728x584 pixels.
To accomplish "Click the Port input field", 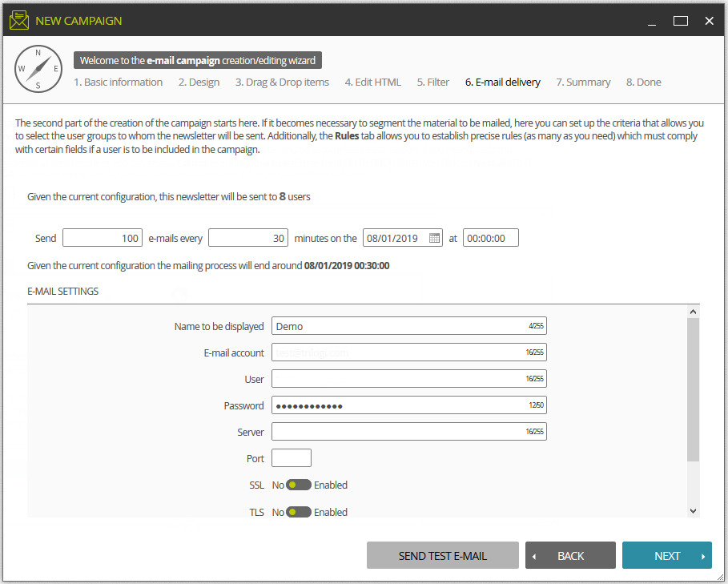I will click(x=291, y=457).
